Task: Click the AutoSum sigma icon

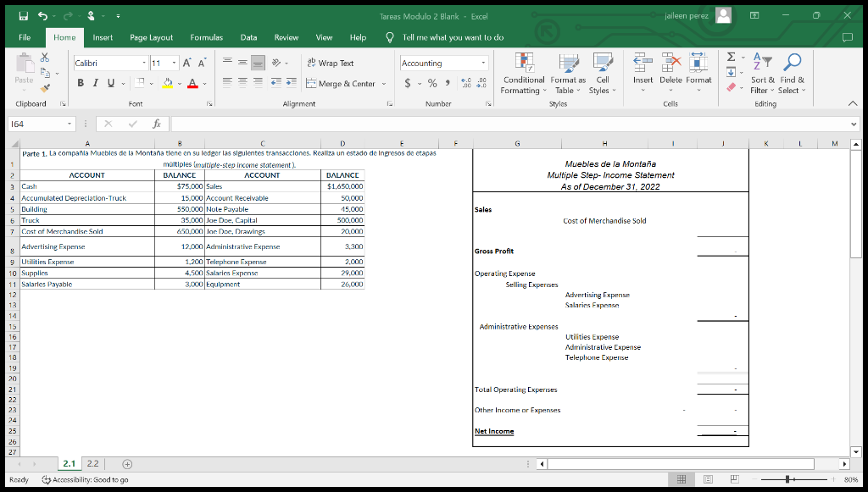Action: coord(731,58)
